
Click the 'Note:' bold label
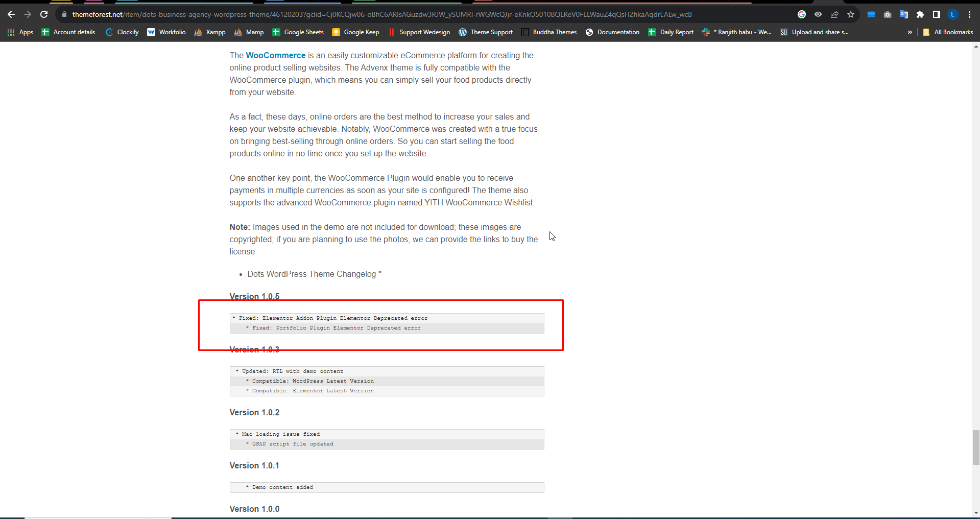coord(240,227)
